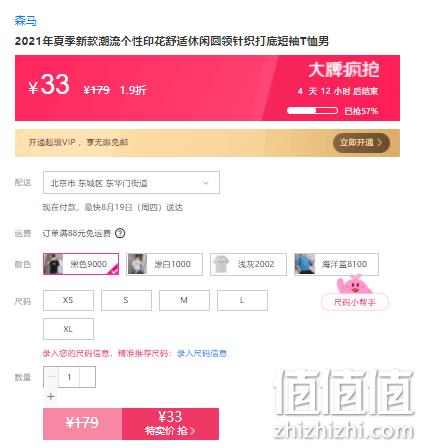Expand the delivery address dropdown
The width and height of the screenshot is (423, 448).
tap(131, 183)
